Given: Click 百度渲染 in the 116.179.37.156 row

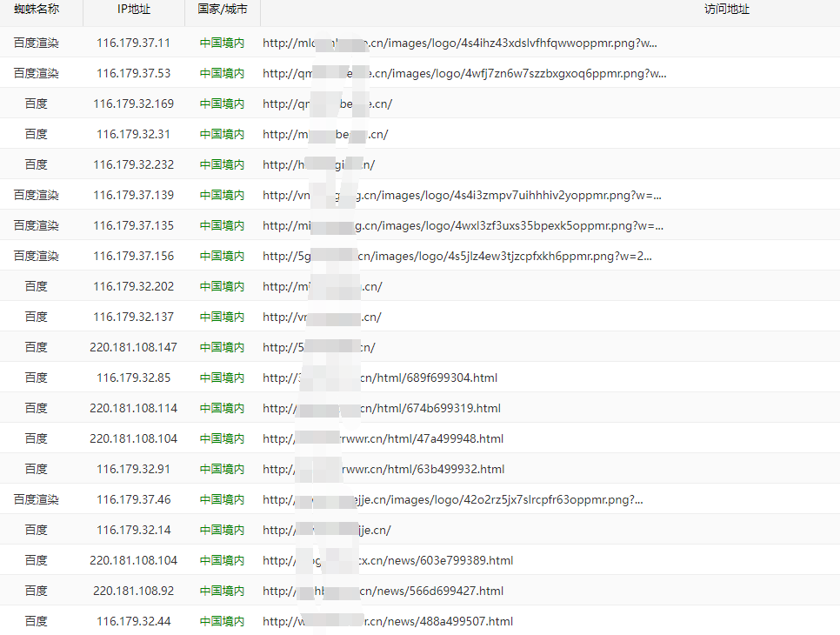Looking at the screenshot, I should point(37,256).
